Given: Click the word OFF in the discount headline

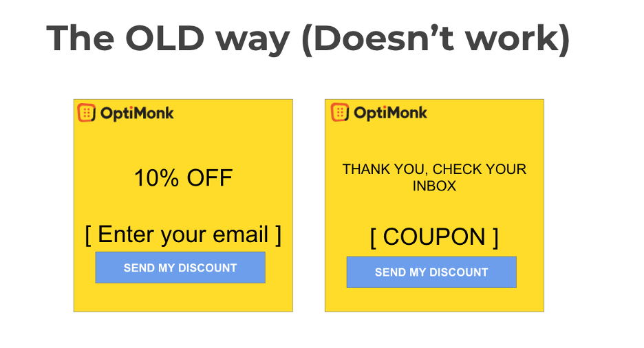Looking at the screenshot, I should point(209,178).
